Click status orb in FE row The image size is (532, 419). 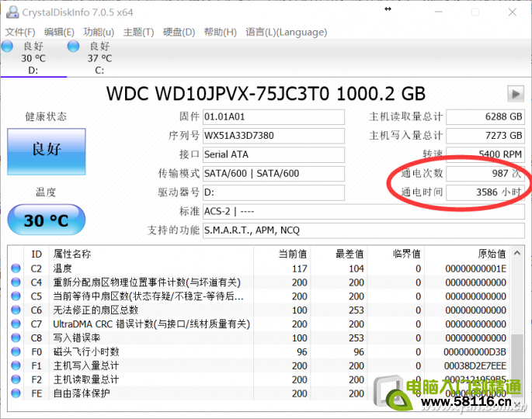(16, 393)
